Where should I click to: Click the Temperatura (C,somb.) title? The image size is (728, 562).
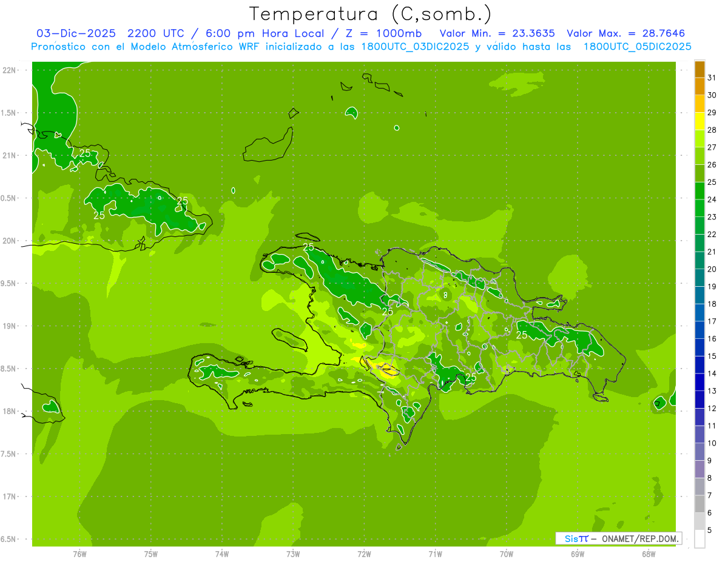tap(371, 13)
